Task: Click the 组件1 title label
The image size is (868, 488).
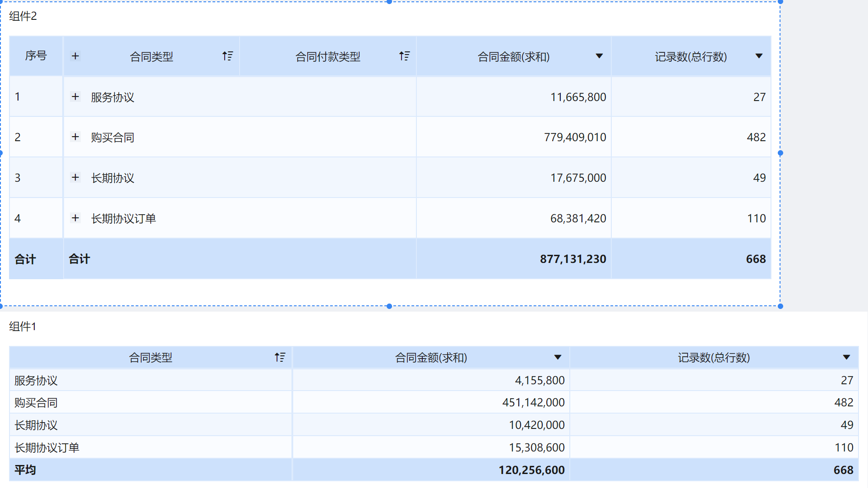Action: point(23,326)
